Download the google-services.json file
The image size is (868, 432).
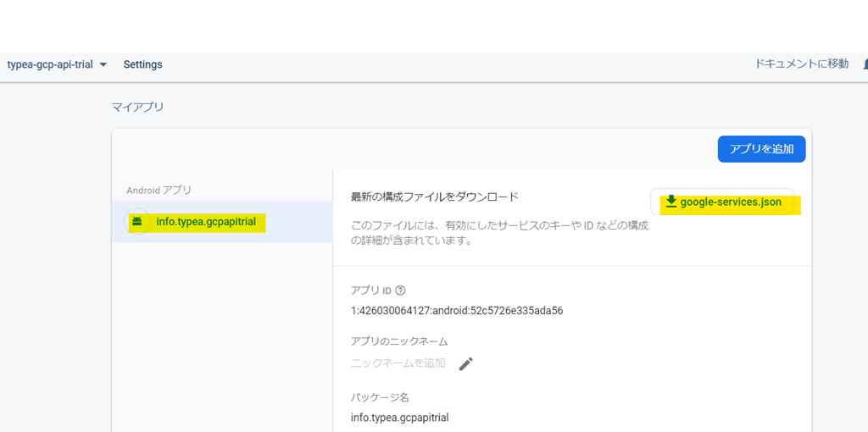730,202
